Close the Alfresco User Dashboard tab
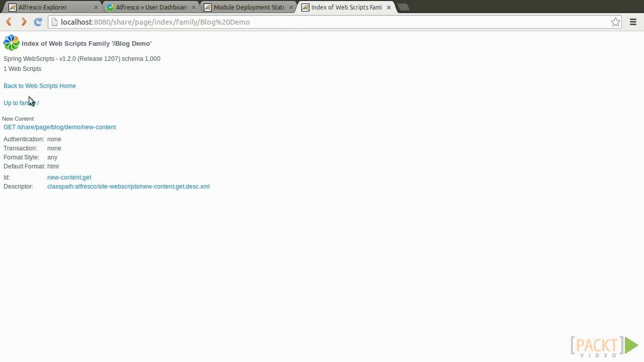644x362 pixels. [x=193, y=8]
